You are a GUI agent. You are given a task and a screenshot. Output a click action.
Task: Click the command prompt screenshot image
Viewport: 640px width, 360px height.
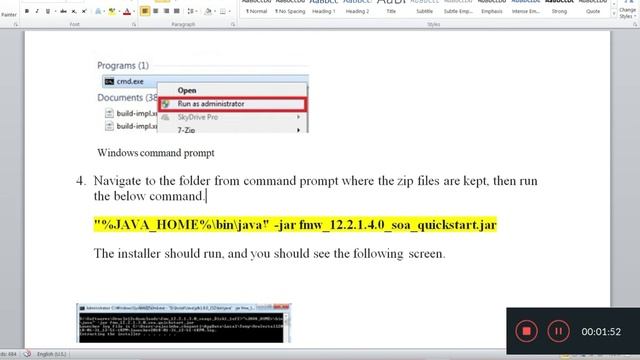(x=184, y=323)
